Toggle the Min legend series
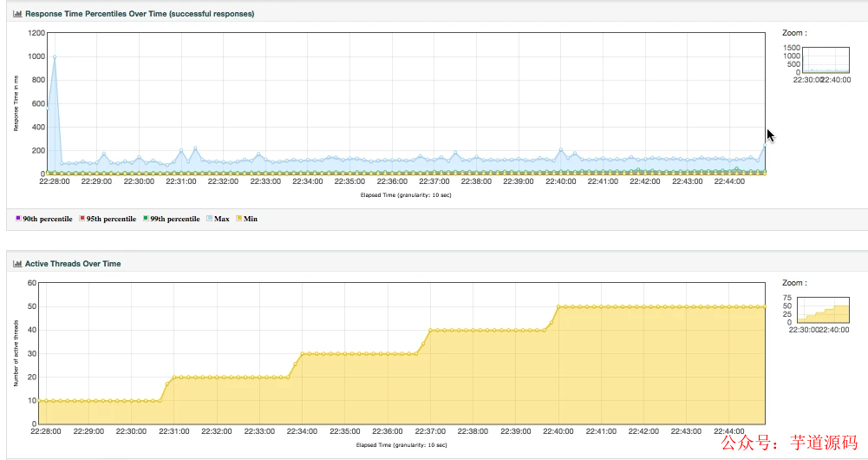The image size is (868, 460). (x=247, y=219)
